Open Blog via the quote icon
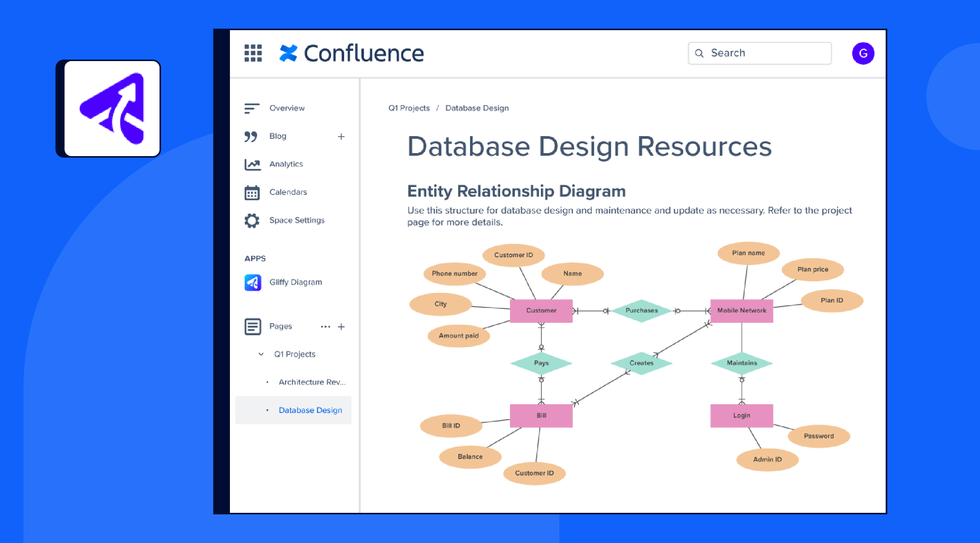Viewport: 980px width, 543px height. click(x=251, y=136)
